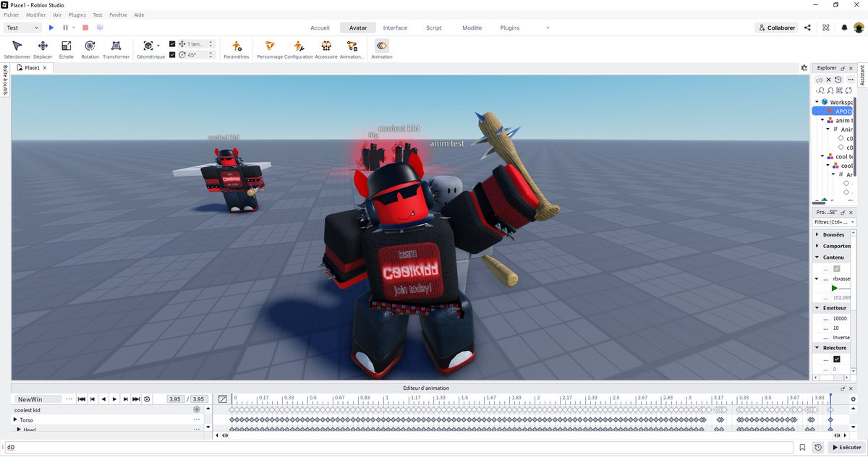Viewport: 868px width, 460px height.
Task: Toggle the 45° rotation snapping checkbox
Action: [x=172, y=54]
